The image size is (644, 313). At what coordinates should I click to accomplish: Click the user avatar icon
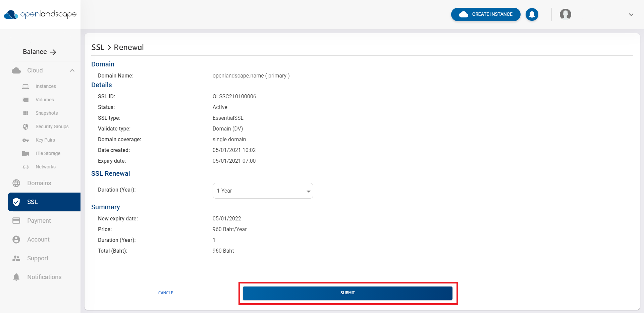pyautogui.click(x=565, y=14)
